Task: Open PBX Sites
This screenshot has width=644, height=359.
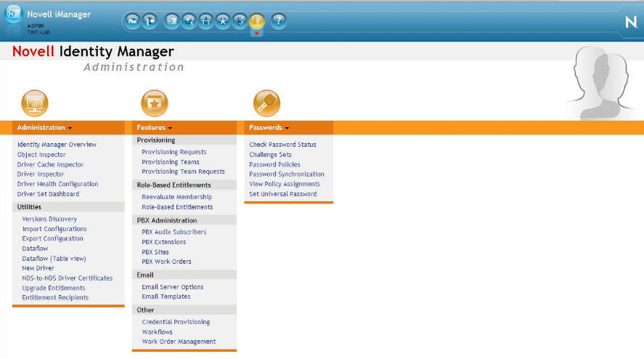Action: pos(155,251)
